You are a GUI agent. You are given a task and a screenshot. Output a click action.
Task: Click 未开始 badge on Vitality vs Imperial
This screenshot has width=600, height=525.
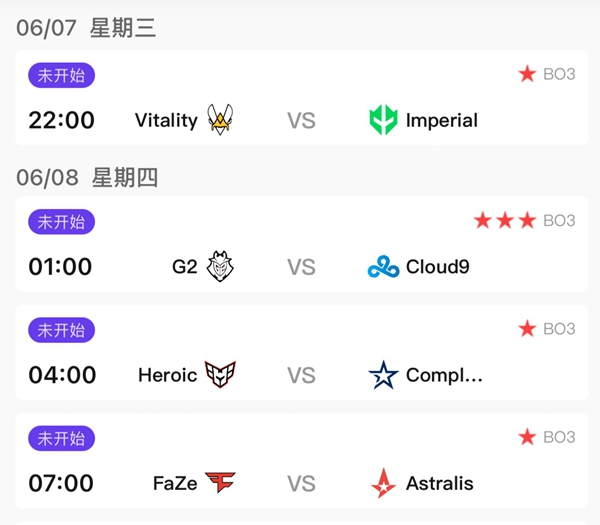coord(61,75)
